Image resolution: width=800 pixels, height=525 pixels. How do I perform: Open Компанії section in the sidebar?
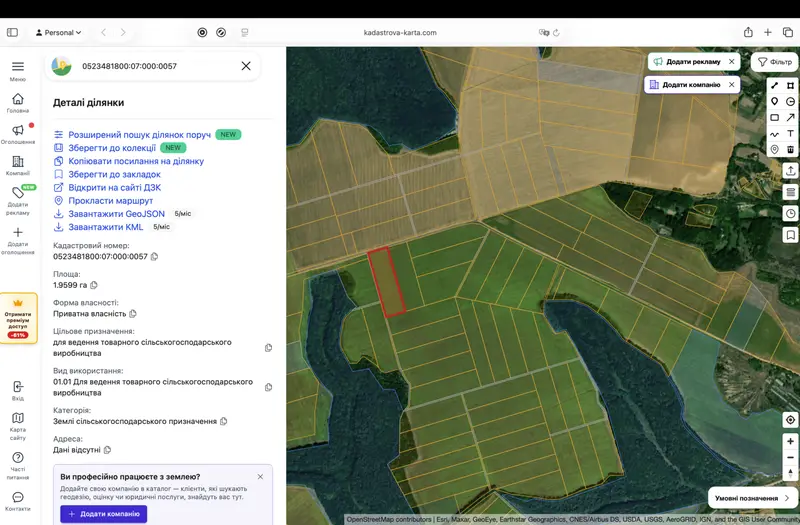click(18, 166)
